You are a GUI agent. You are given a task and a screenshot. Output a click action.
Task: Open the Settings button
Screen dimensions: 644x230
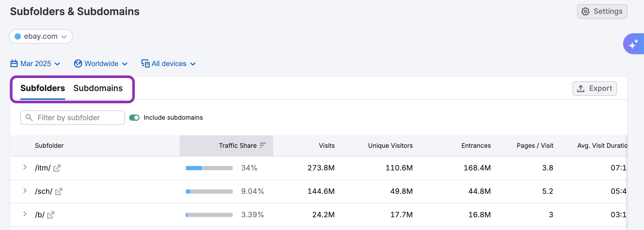click(602, 11)
